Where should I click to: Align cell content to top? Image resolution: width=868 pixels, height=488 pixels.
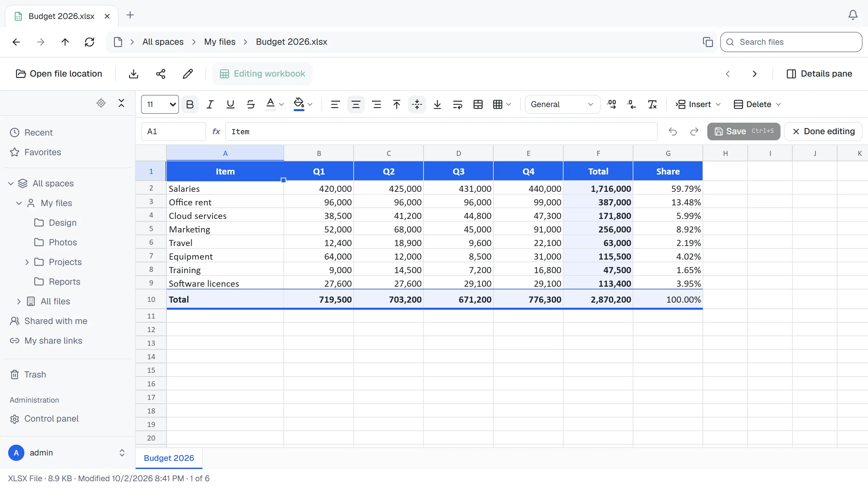[397, 104]
